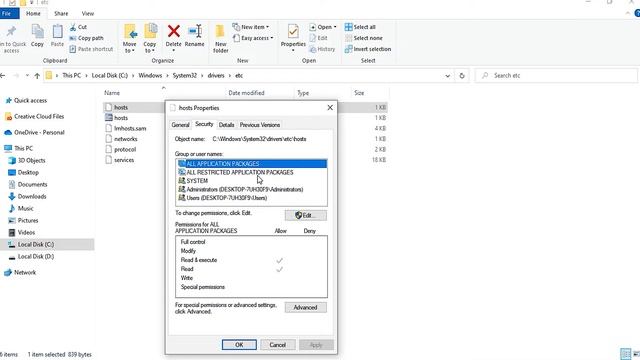Viewport: 640px width, 360px height.
Task: Sort files by Name column
Action: [x=112, y=93]
